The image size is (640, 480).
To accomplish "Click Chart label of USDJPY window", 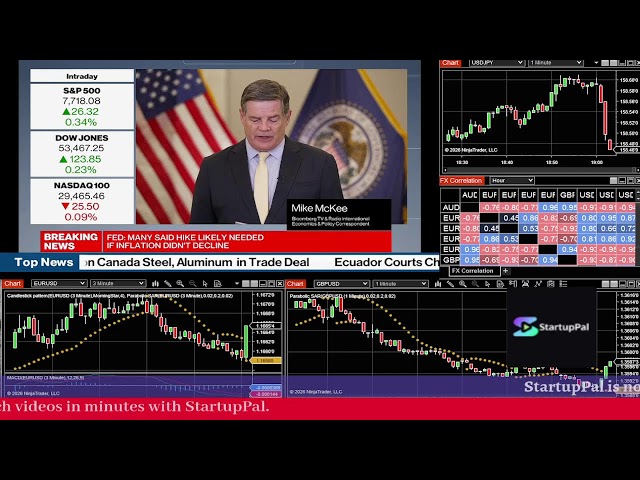I will 451,63.
